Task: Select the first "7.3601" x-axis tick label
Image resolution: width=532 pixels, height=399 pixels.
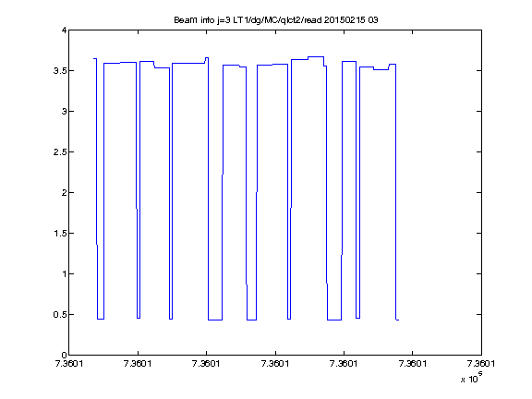Action: click(69, 364)
